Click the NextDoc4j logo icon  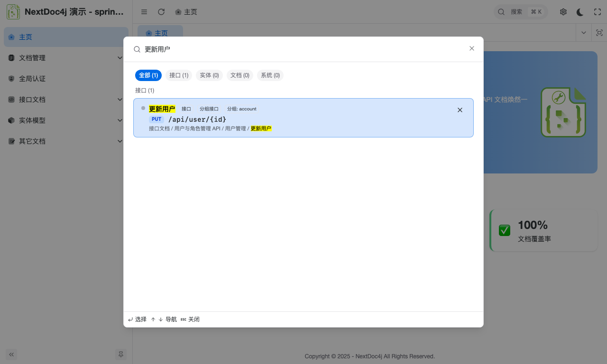13,12
